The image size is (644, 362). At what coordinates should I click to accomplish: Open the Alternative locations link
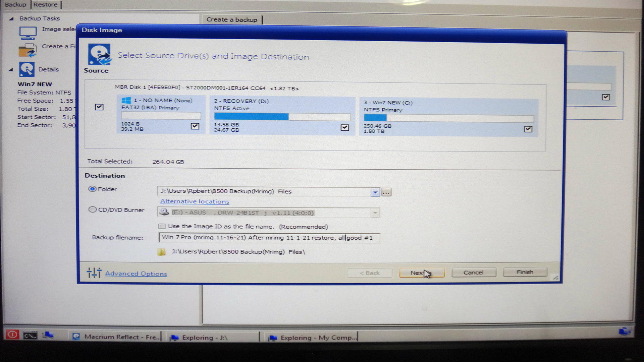point(195,201)
